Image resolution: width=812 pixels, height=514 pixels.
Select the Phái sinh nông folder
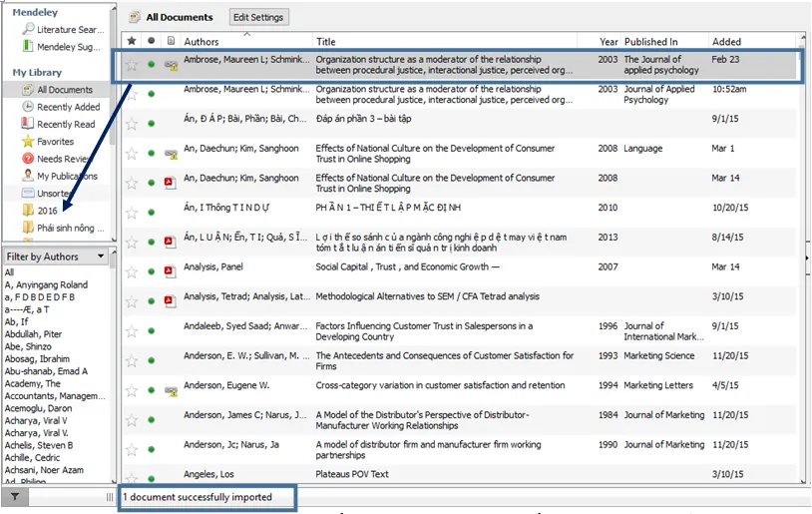[x=63, y=228]
